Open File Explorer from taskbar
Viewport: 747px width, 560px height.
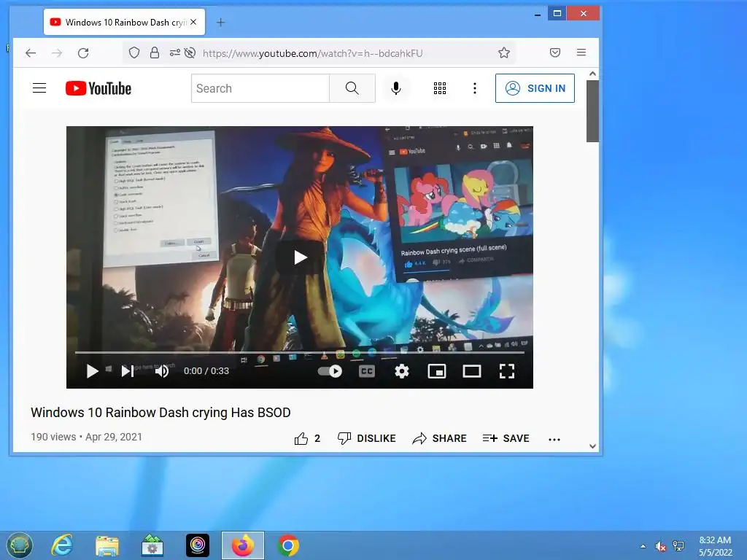pos(107,545)
